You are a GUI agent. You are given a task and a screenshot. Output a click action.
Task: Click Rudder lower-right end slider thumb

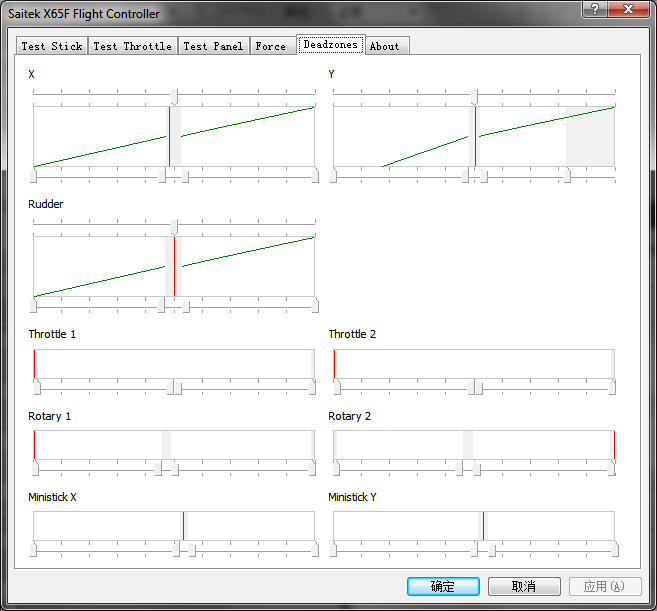click(315, 305)
